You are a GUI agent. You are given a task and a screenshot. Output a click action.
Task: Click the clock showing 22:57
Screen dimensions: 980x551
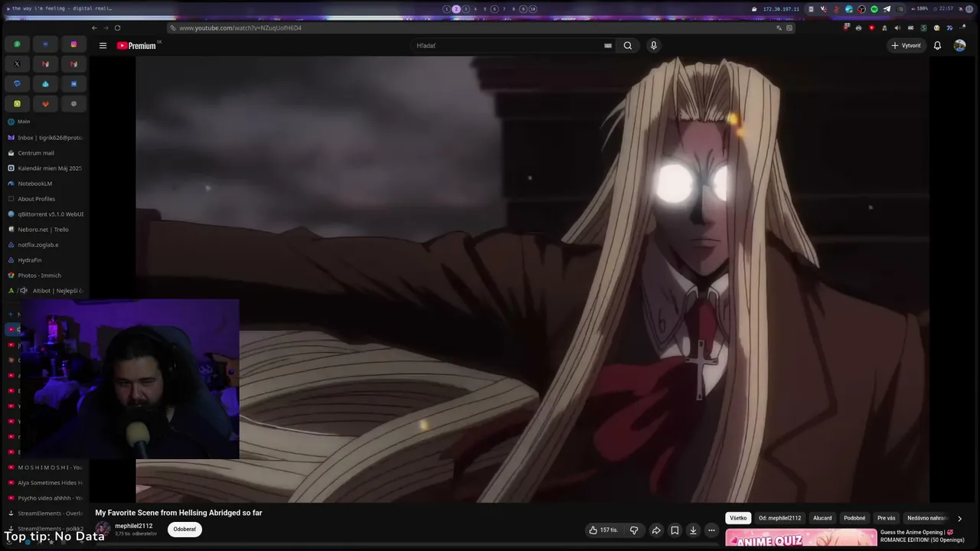(946, 9)
